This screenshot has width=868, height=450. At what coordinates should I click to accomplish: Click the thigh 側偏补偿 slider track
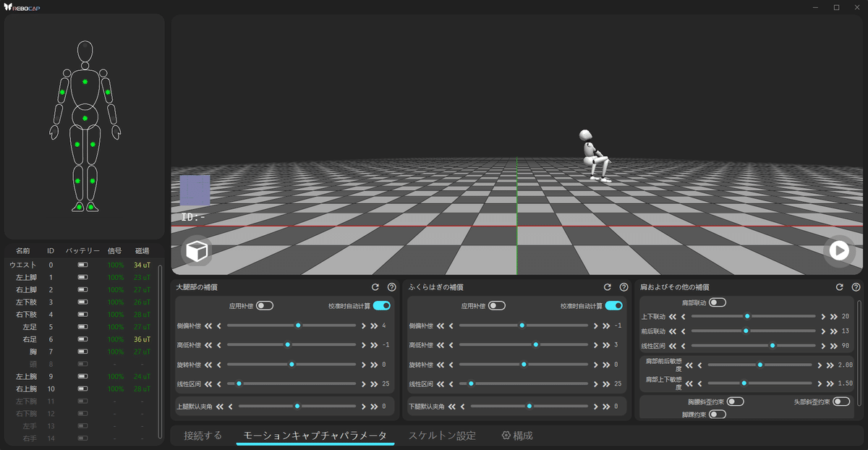(x=292, y=326)
